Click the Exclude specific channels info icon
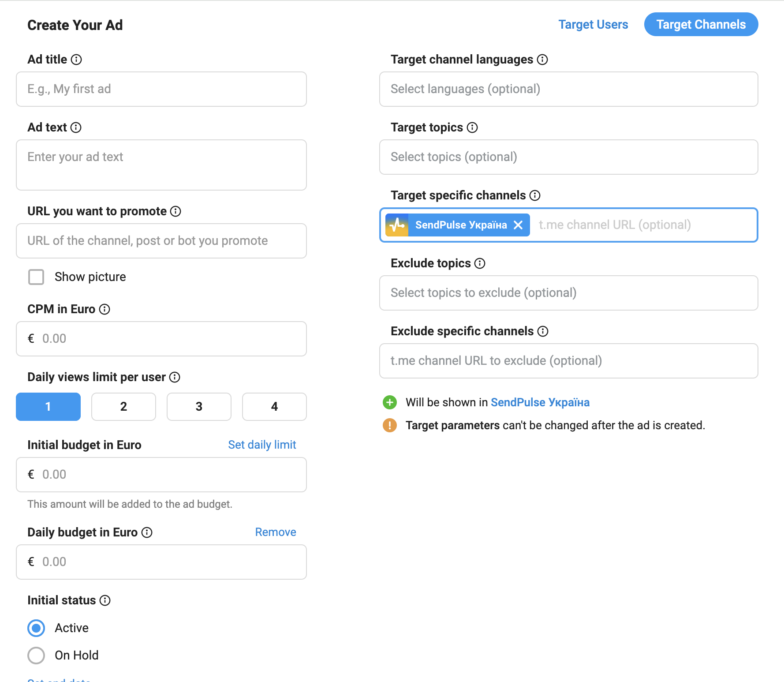Image resolution: width=784 pixels, height=682 pixels. point(543,331)
